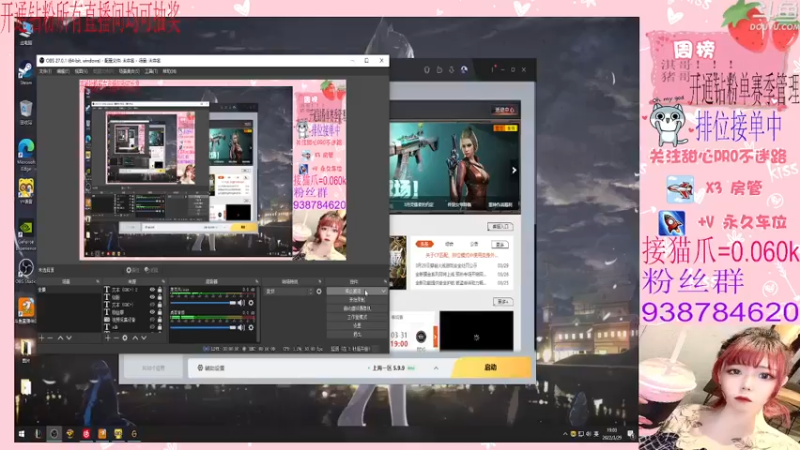Open the 文件 menu in OBS
This screenshot has height=450, width=800.
(45, 71)
